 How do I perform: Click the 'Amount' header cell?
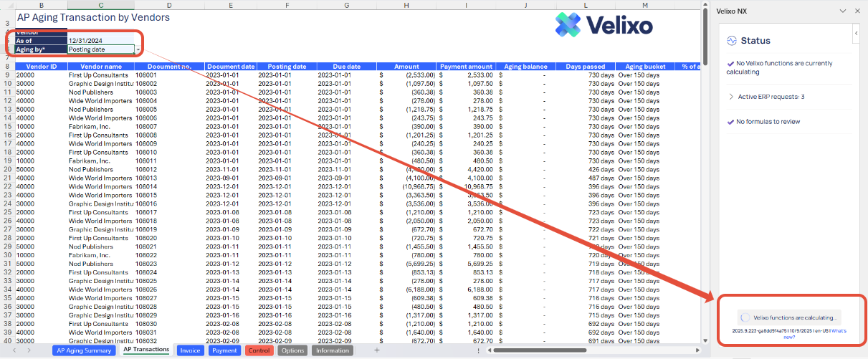pyautogui.click(x=406, y=66)
